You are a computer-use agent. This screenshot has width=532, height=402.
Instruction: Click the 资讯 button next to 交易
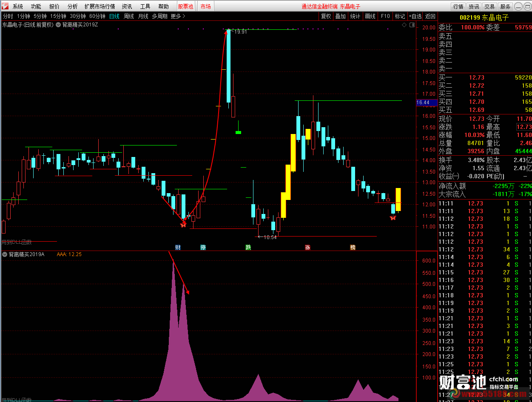click(x=474, y=6)
